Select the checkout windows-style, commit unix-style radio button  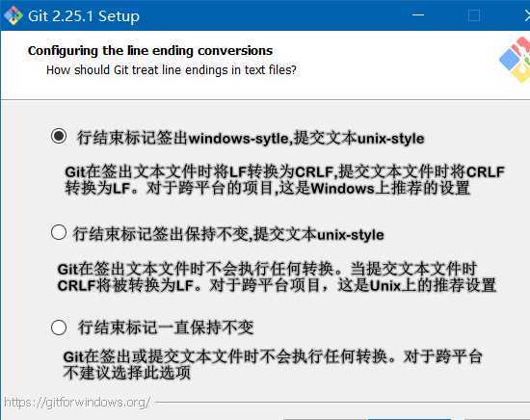[59, 136]
